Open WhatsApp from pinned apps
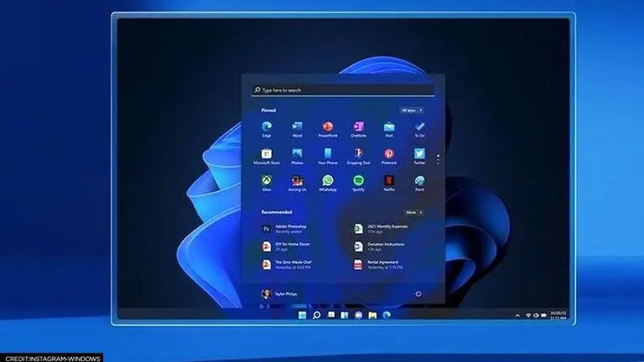This screenshot has height=362, width=644. click(x=328, y=183)
